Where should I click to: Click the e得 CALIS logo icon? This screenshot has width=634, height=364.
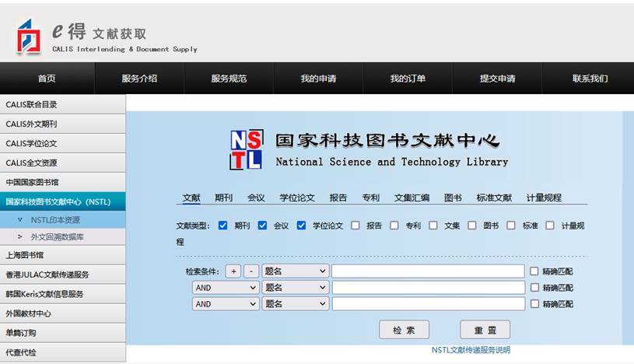[29, 37]
